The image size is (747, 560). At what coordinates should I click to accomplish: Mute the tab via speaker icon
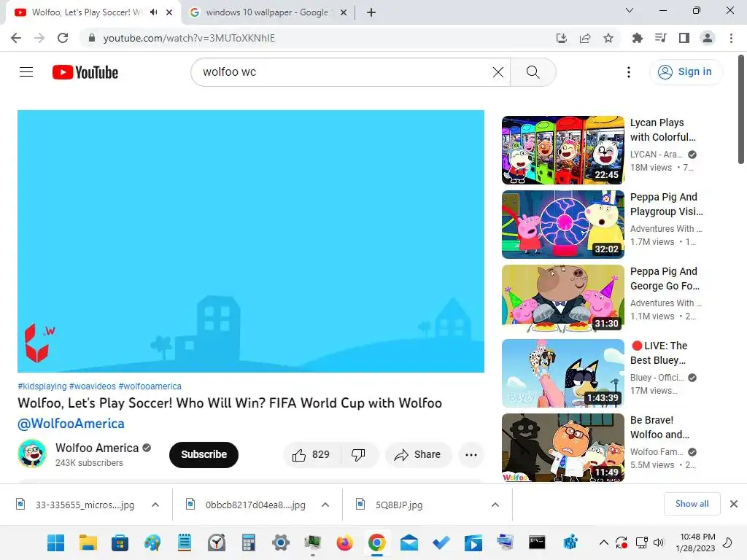click(153, 12)
